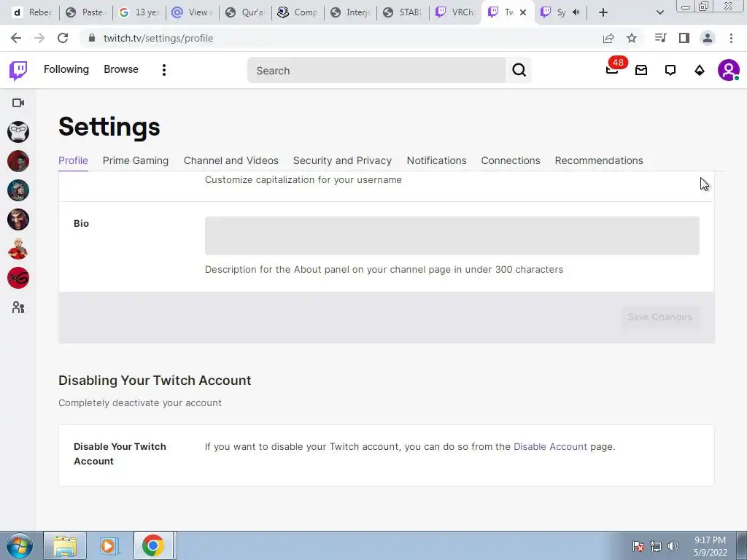The image size is (747, 560).
Task: Open the bald man in red avatar channel
Action: point(18,249)
